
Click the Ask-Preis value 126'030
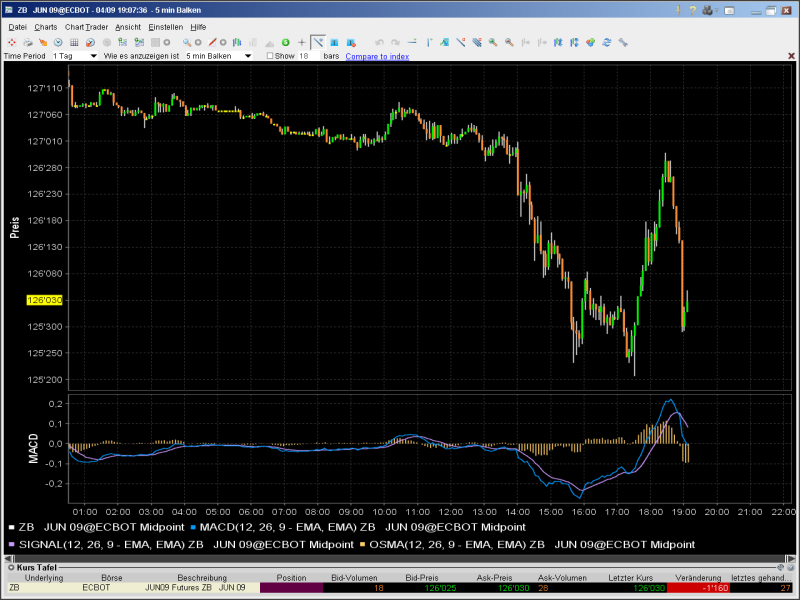(514, 588)
